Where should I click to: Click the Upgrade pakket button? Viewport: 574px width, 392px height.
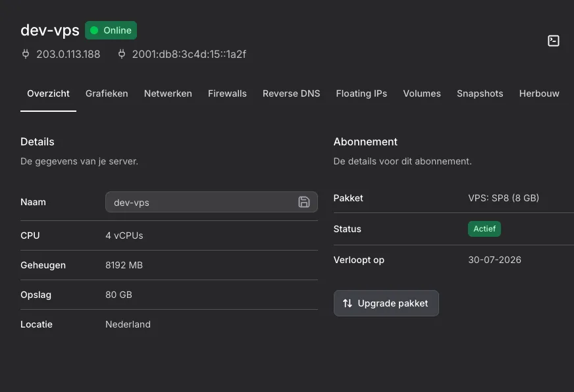tap(386, 303)
